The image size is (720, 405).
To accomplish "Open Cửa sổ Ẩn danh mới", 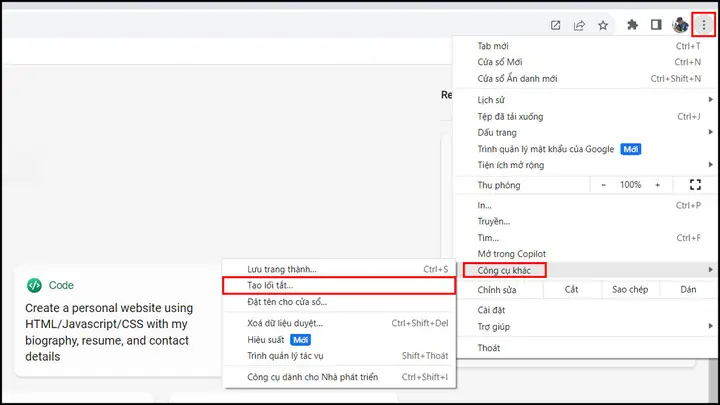I will click(x=586, y=79).
